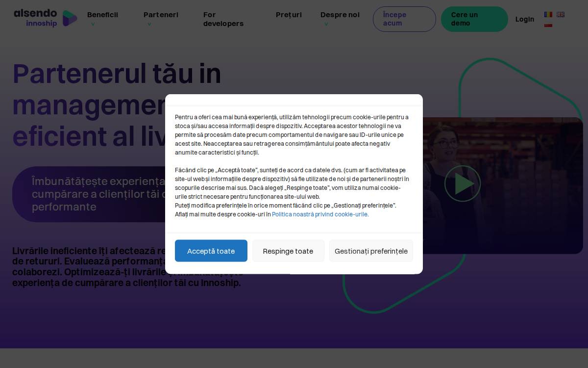Open Politica noastră privind cookie-urile link
The height and width of the screenshot is (368, 588).
pos(320,214)
